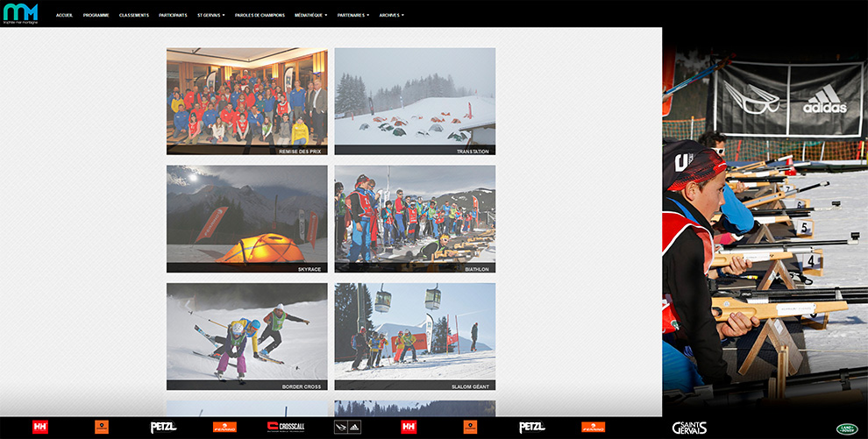The width and height of the screenshot is (868, 439).
Task: Open the Participants page link
Action: click(173, 15)
